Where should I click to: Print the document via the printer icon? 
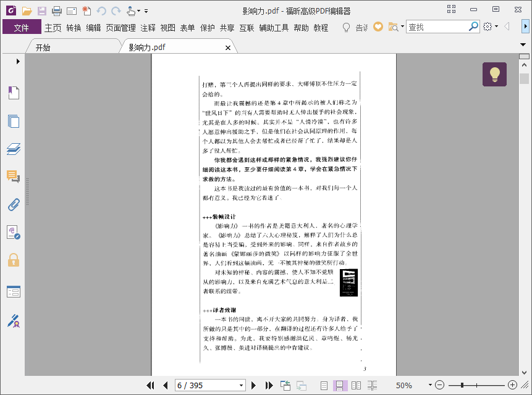(57, 11)
